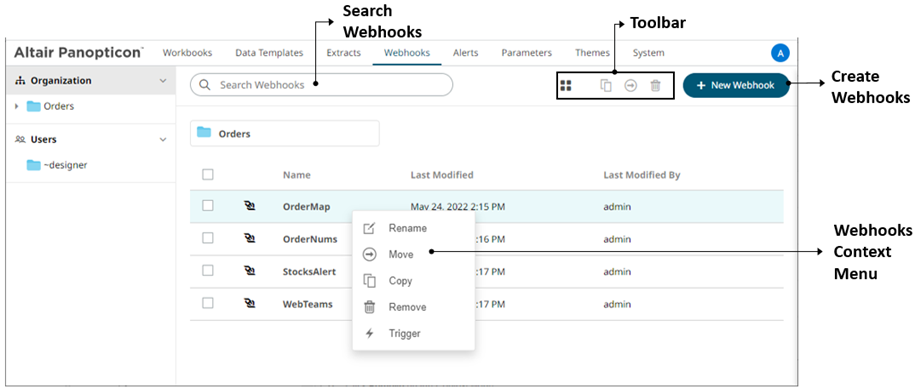Switch to the Alerts tab

[465, 52]
